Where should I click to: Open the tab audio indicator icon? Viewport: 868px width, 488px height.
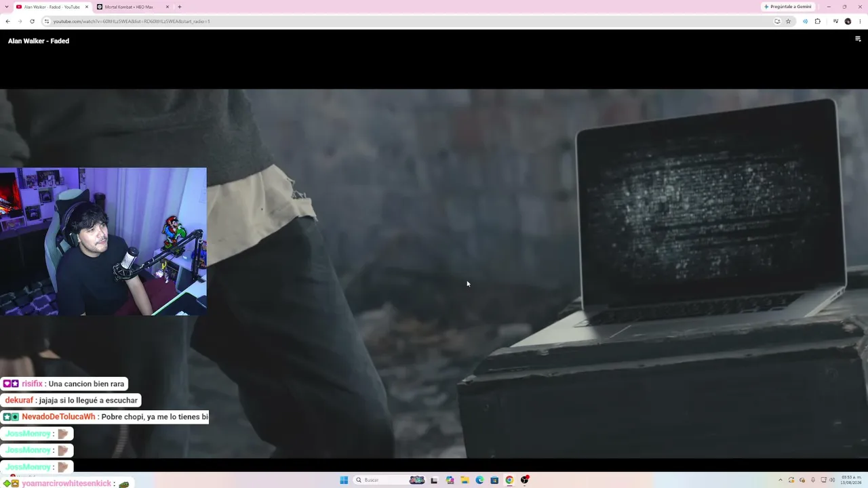click(x=805, y=21)
